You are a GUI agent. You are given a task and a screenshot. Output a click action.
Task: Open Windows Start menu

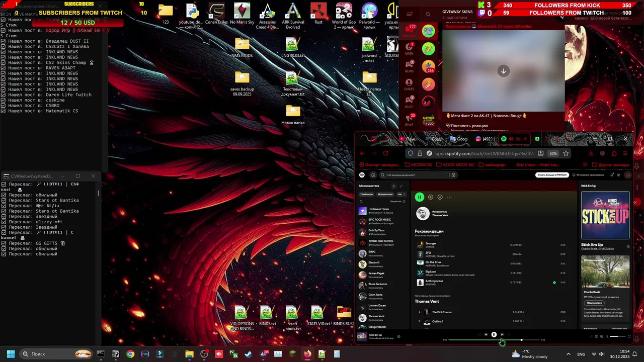point(11,354)
